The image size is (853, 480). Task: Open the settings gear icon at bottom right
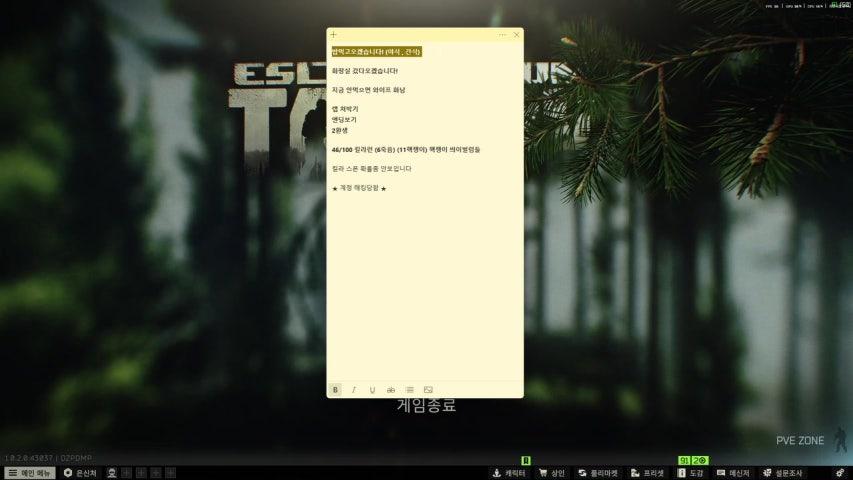point(840,473)
